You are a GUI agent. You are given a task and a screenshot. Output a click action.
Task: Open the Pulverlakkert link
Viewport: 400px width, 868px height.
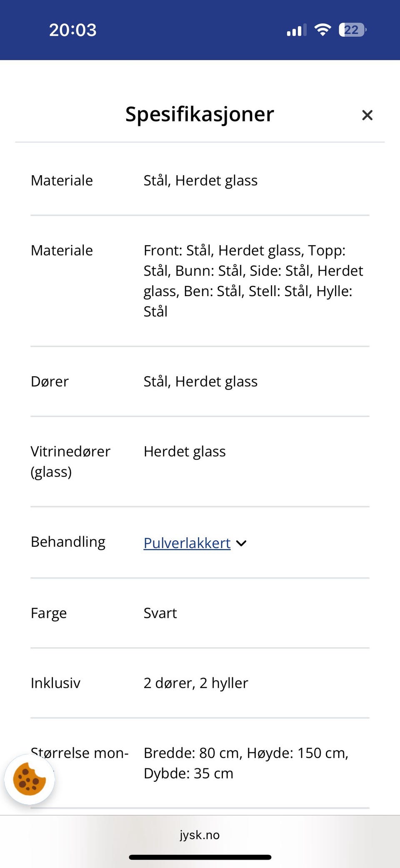pyautogui.click(x=186, y=543)
